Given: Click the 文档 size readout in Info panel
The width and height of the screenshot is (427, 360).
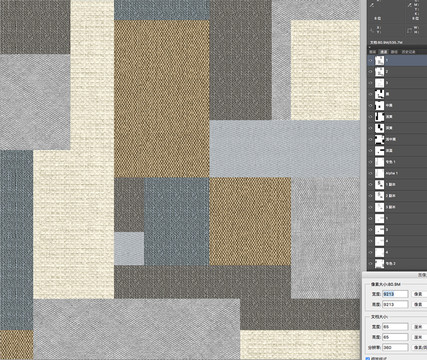Looking at the screenshot, I should 386,43.
